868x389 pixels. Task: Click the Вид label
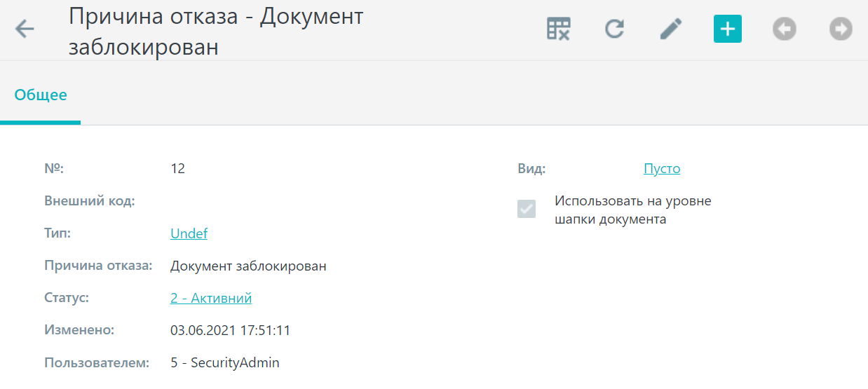[531, 169]
